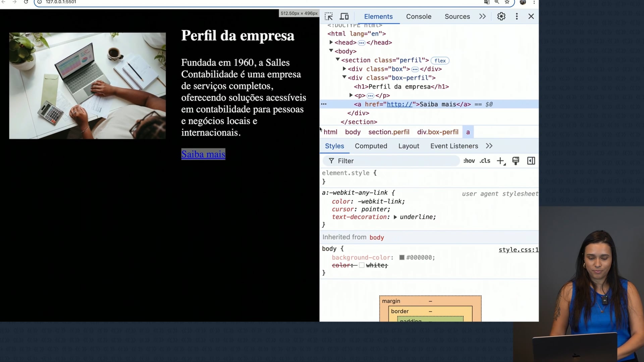Click the new style rule plus icon
Image resolution: width=644 pixels, height=362 pixels.
(x=500, y=161)
